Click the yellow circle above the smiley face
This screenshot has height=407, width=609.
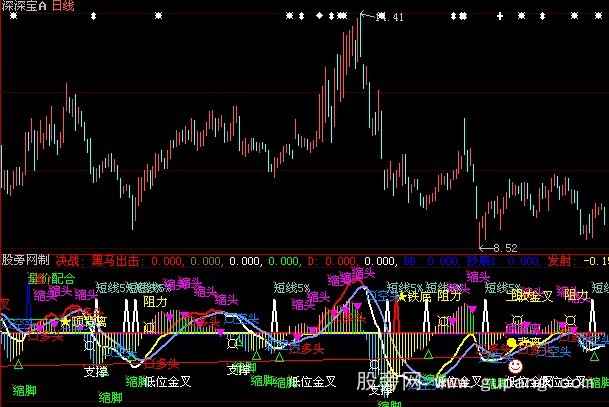pos(513,343)
